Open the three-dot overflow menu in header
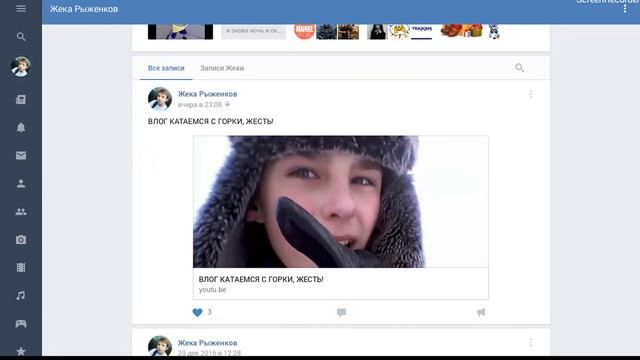640x360 pixels. [624, 9]
